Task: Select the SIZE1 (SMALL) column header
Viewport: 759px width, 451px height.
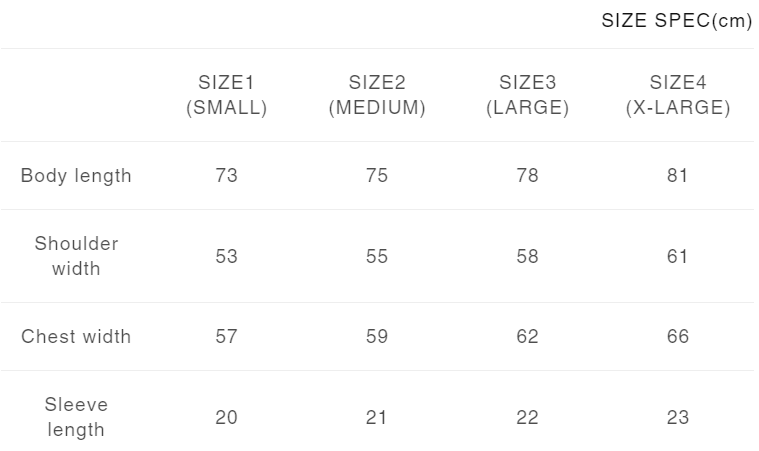Action: [x=227, y=96]
